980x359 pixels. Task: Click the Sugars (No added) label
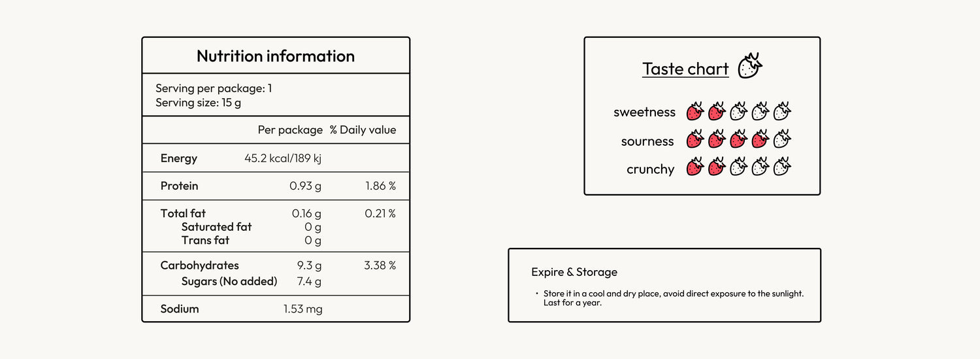(x=229, y=281)
